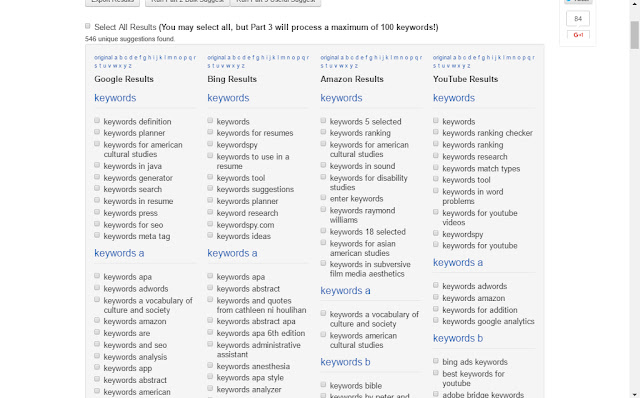Screen dimensions: 640x398
Task: Check 'keywords ranking checker' in YouTube Results
Action: pos(436,132)
